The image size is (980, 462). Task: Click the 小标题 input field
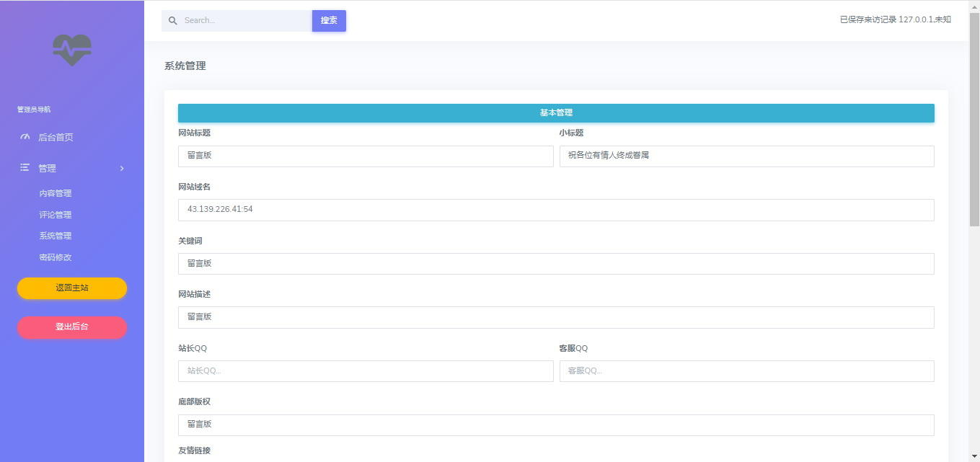746,156
